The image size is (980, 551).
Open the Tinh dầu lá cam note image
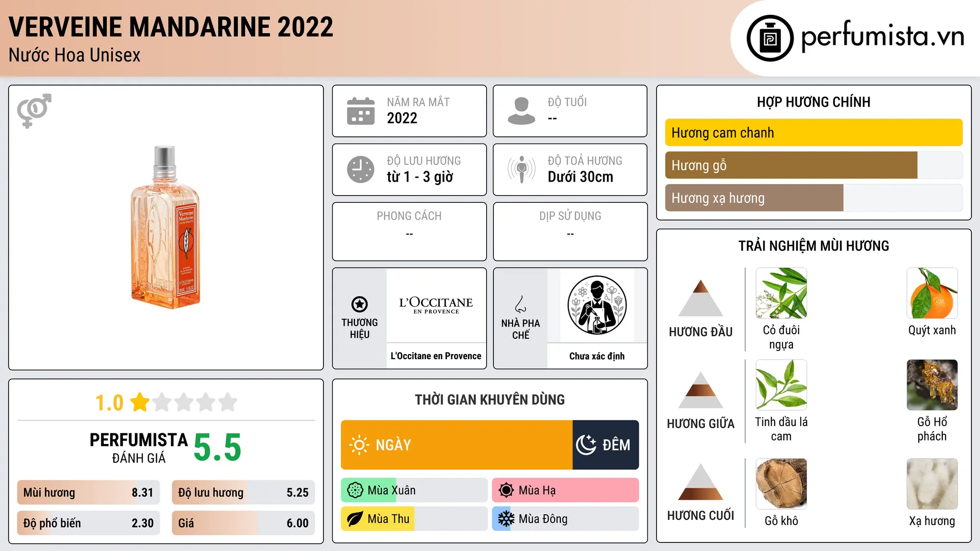coord(781,385)
